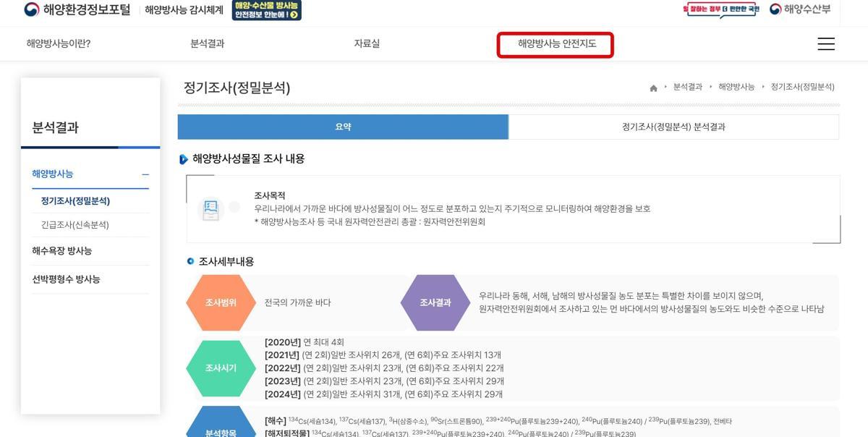This screenshot has width=868, height=437.
Task: Open the 분석결과 top menu
Action: [207, 44]
